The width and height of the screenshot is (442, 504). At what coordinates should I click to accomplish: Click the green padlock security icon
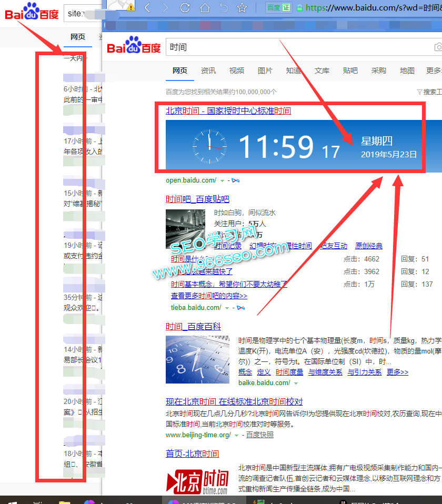299,8
